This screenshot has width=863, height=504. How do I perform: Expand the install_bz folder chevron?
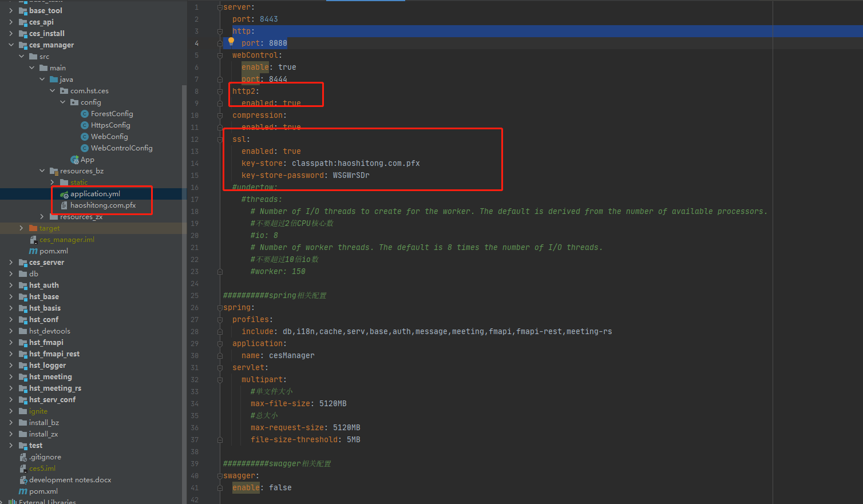pyautogui.click(x=11, y=423)
